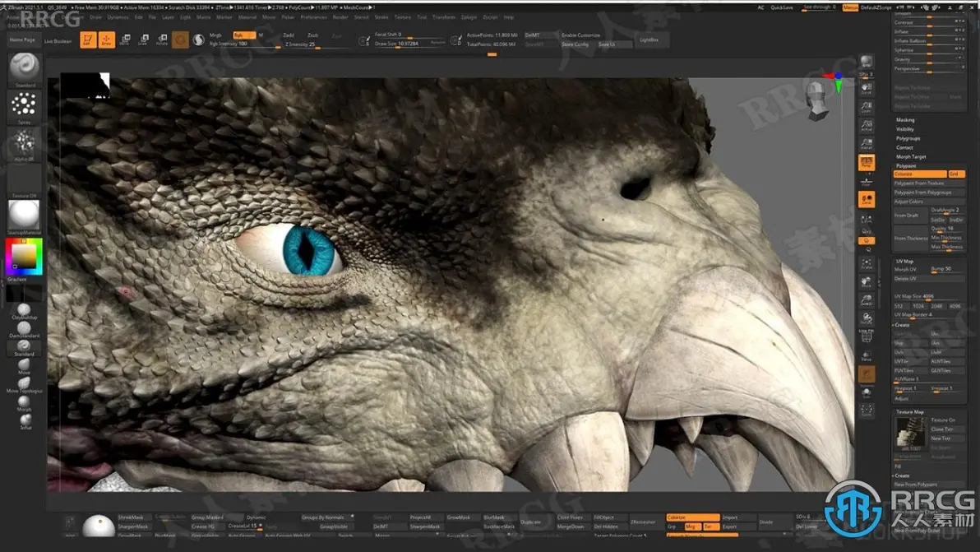Select the Morph brush
Screen dimensions: 980x552
[x=24, y=402]
